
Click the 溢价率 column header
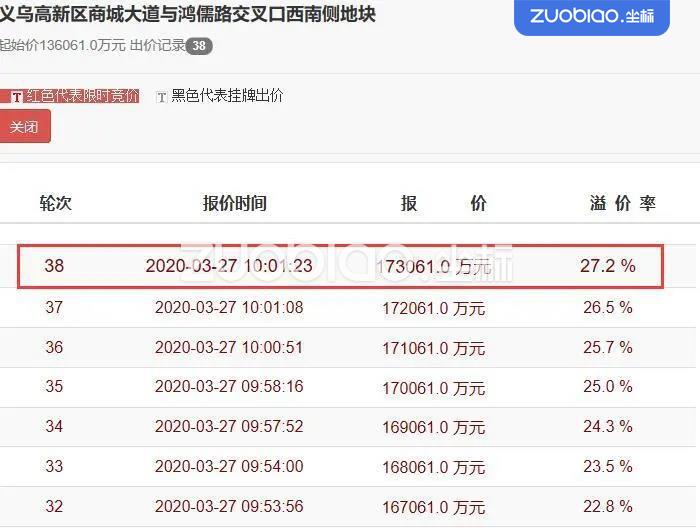622,203
